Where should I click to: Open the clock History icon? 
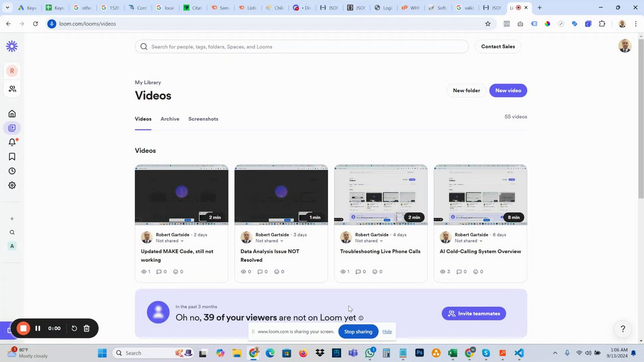pyautogui.click(x=12, y=171)
